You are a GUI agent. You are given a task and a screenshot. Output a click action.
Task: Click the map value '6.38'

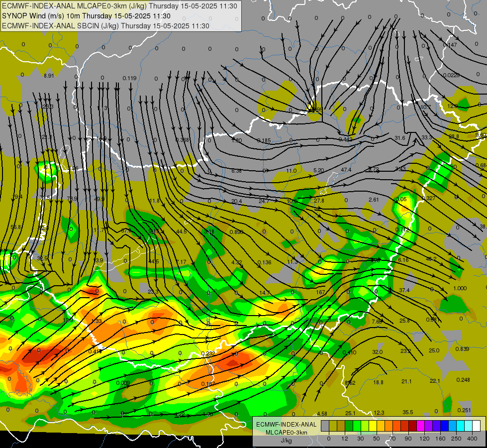(236, 171)
